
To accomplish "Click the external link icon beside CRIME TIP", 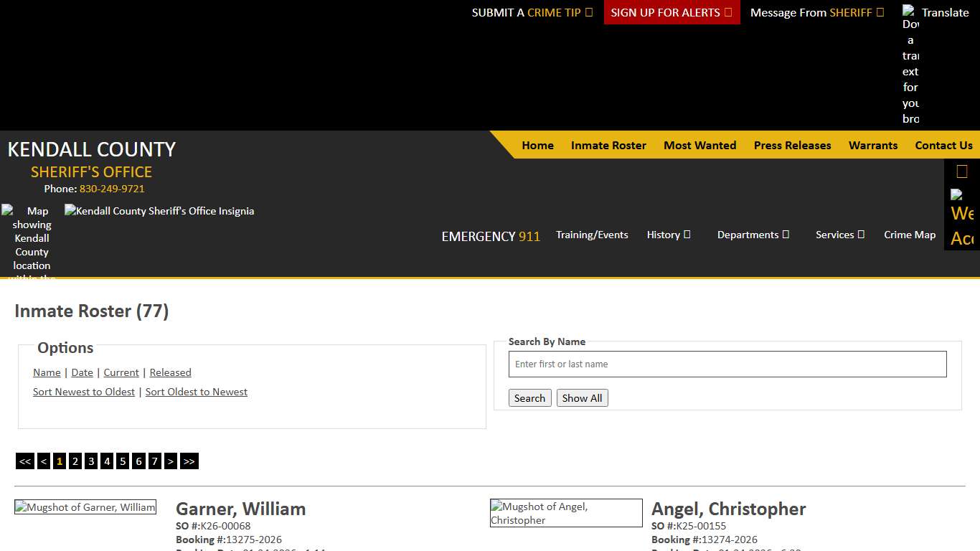I will (x=588, y=12).
